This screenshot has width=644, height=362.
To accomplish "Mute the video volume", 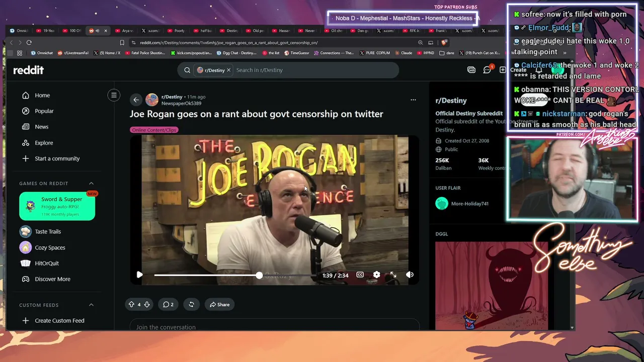I will tap(410, 275).
